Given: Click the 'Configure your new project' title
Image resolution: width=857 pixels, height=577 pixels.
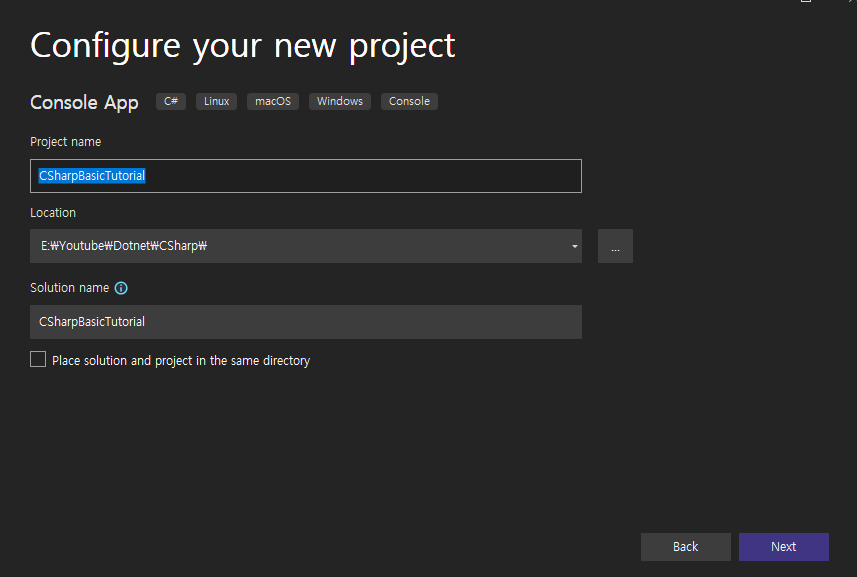Looking at the screenshot, I should click(243, 46).
